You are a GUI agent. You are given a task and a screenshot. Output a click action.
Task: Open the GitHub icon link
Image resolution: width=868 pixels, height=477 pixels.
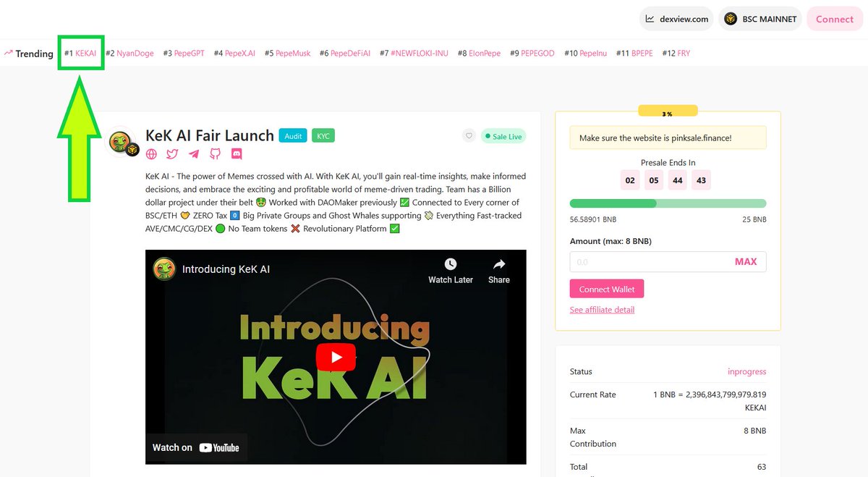(x=215, y=154)
